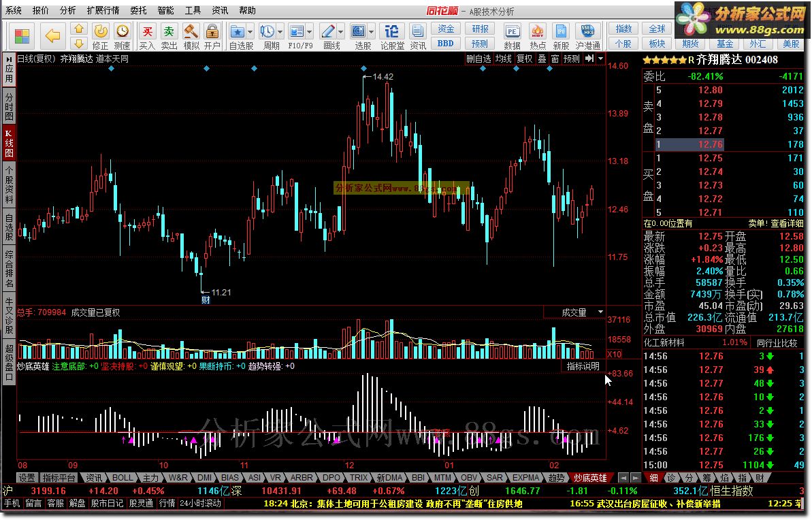Click the up arrow page icon
This screenshot has height=520, width=812.
point(79,29)
